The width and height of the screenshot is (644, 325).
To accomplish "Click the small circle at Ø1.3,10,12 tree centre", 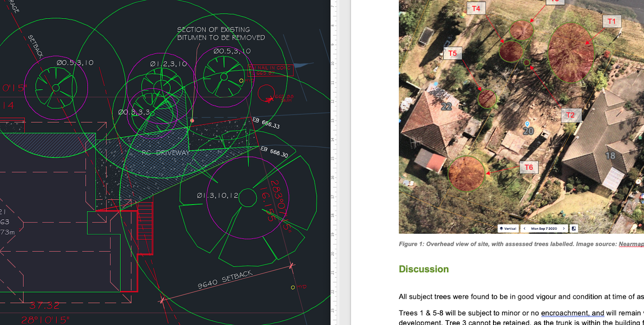I will [248, 198].
